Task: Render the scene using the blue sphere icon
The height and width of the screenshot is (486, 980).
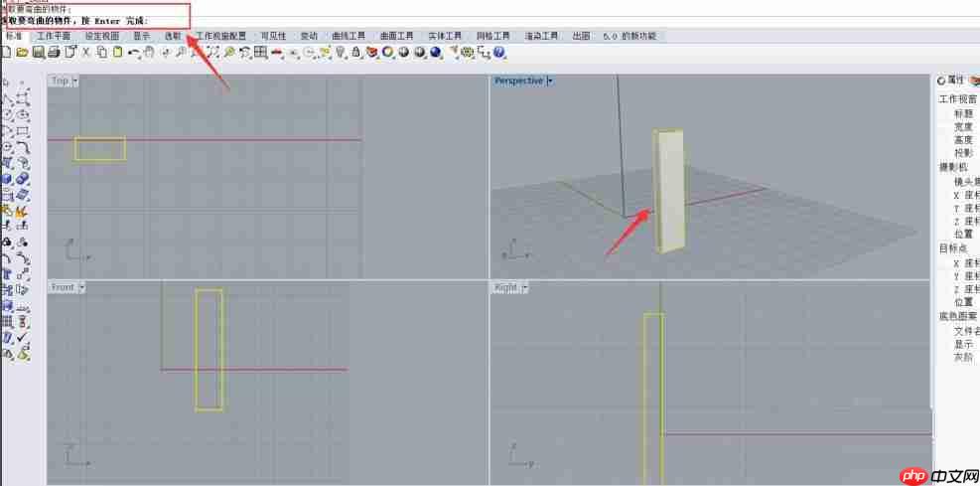Action: click(x=435, y=52)
